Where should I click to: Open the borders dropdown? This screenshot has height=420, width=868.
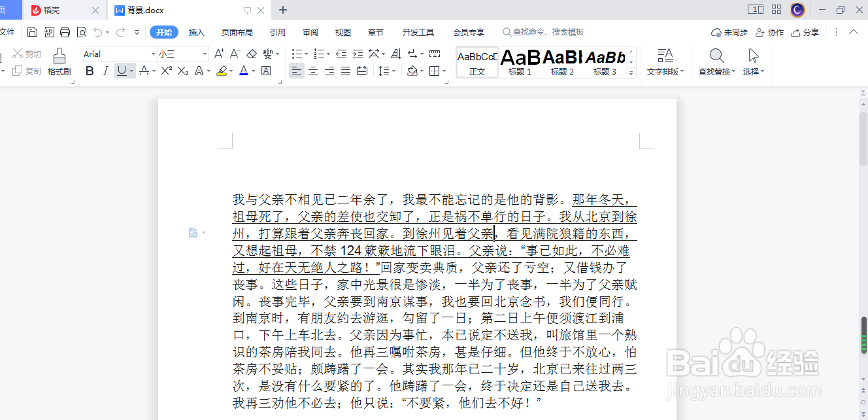(443, 71)
